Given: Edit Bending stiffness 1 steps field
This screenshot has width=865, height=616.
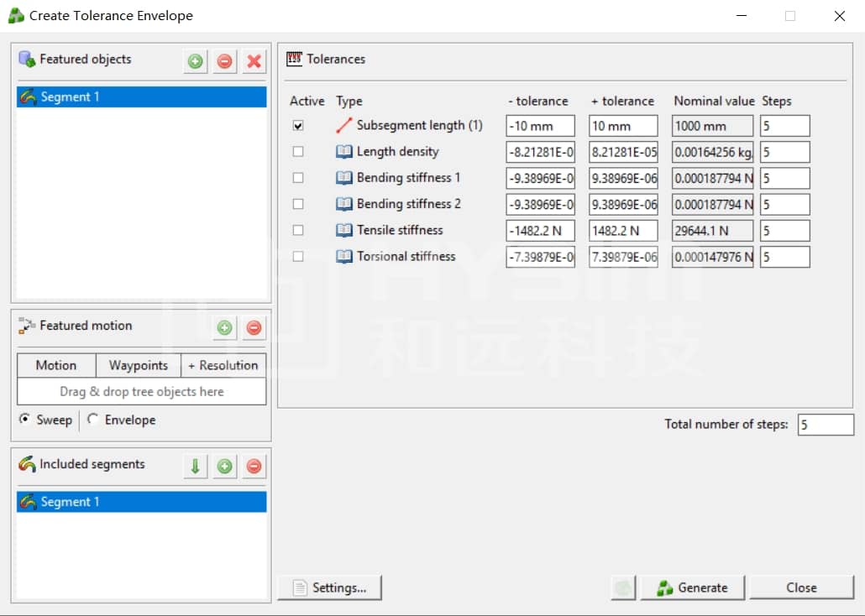Looking at the screenshot, I should [x=784, y=178].
